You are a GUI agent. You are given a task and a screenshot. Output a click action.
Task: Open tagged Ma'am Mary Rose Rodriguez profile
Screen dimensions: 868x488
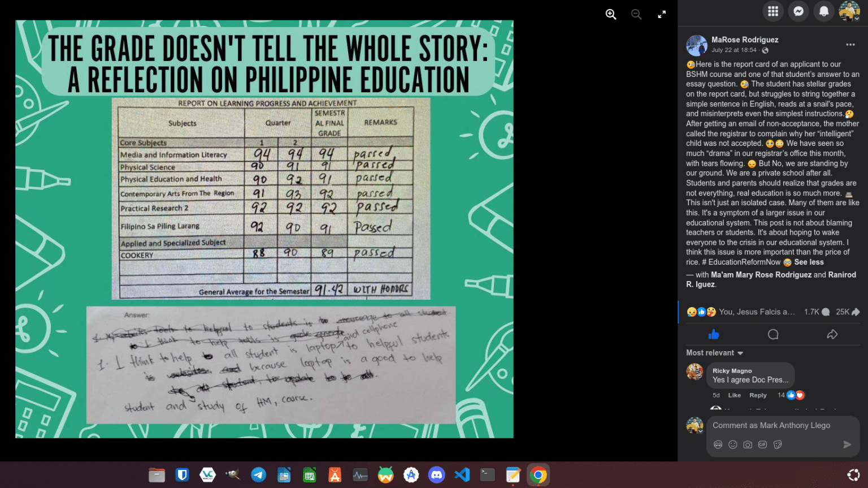click(761, 275)
